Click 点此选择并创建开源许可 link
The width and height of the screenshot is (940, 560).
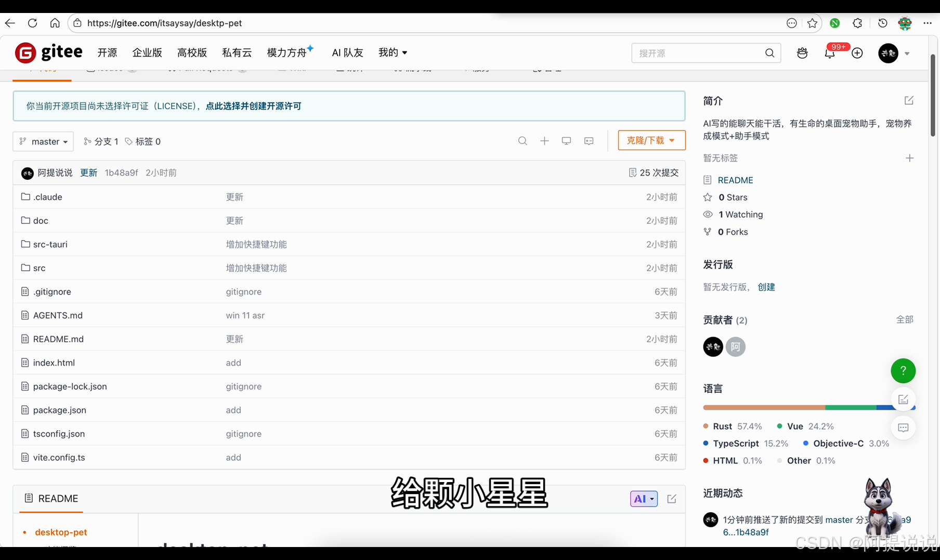coord(254,106)
